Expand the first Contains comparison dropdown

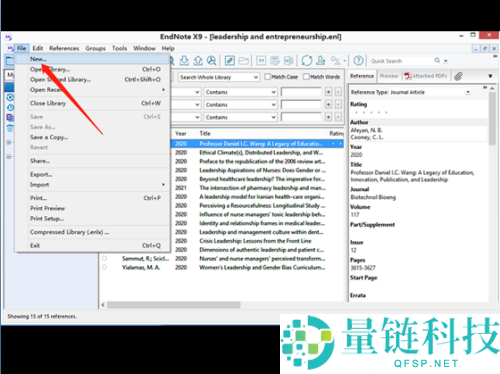pos(240,92)
